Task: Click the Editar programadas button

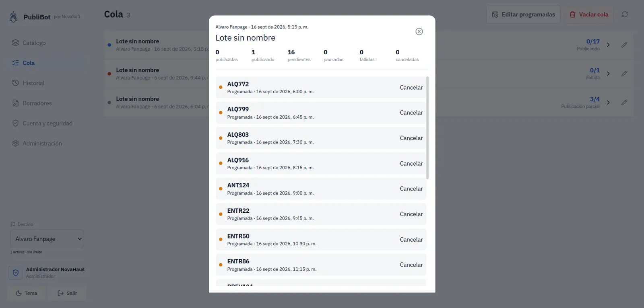Action: (523, 14)
